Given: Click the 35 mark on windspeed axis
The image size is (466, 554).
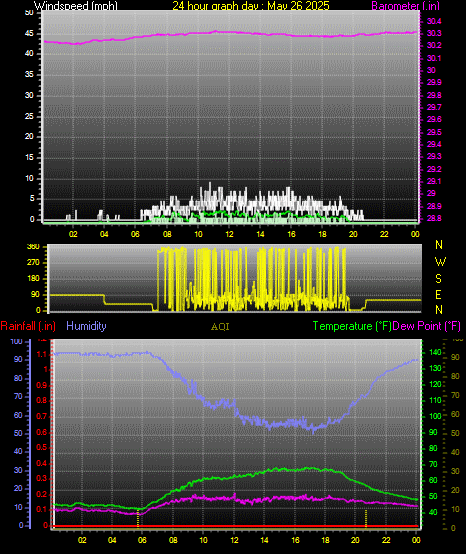Looking at the screenshot, I should pos(29,75).
